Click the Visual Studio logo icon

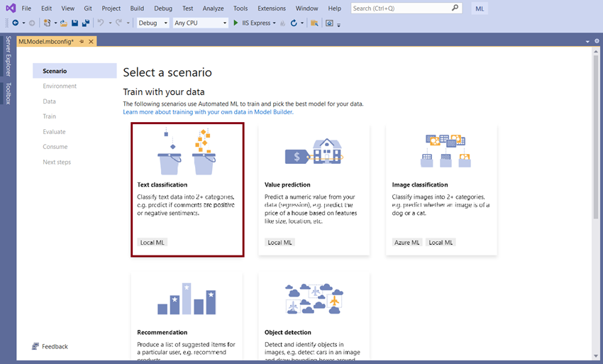click(x=11, y=8)
